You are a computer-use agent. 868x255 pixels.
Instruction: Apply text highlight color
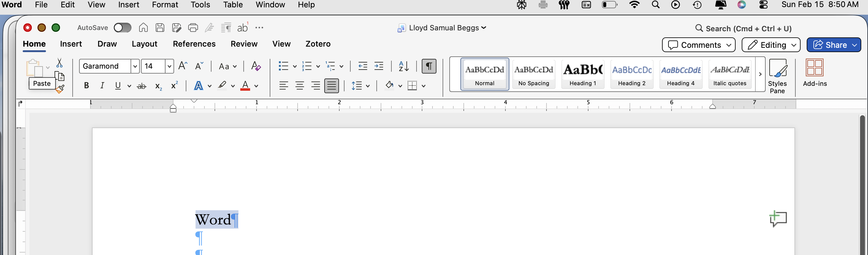click(222, 86)
